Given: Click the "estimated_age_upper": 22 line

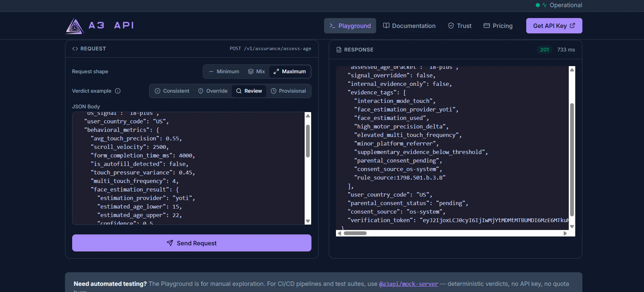Looking at the screenshot, I should (140, 215).
